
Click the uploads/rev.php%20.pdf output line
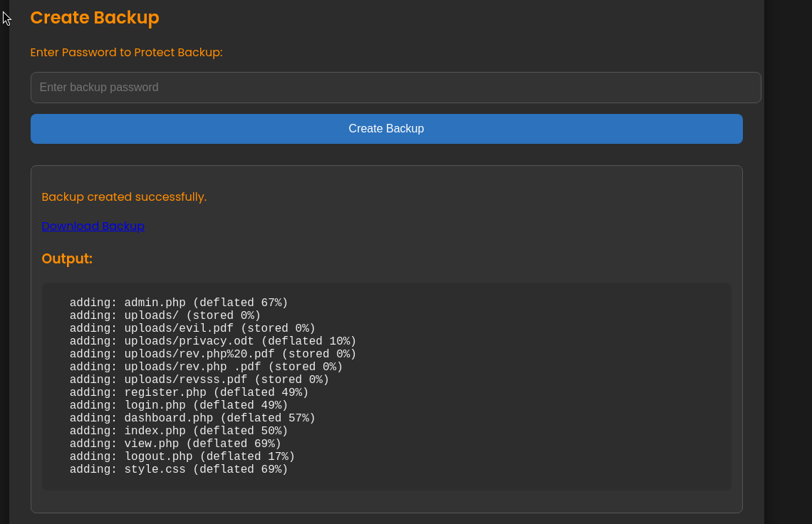click(x=212, y=355)
